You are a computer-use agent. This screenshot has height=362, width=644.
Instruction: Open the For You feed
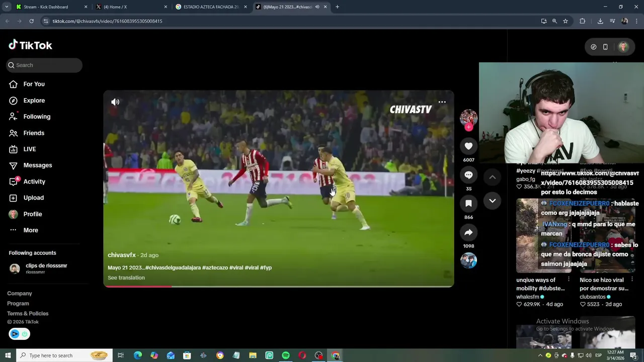[34, 84]
